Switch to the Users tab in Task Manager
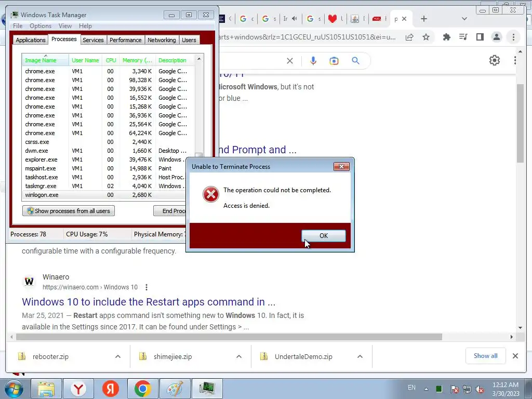This screenshot has width=532, height=399. click(x=189, y=40)
